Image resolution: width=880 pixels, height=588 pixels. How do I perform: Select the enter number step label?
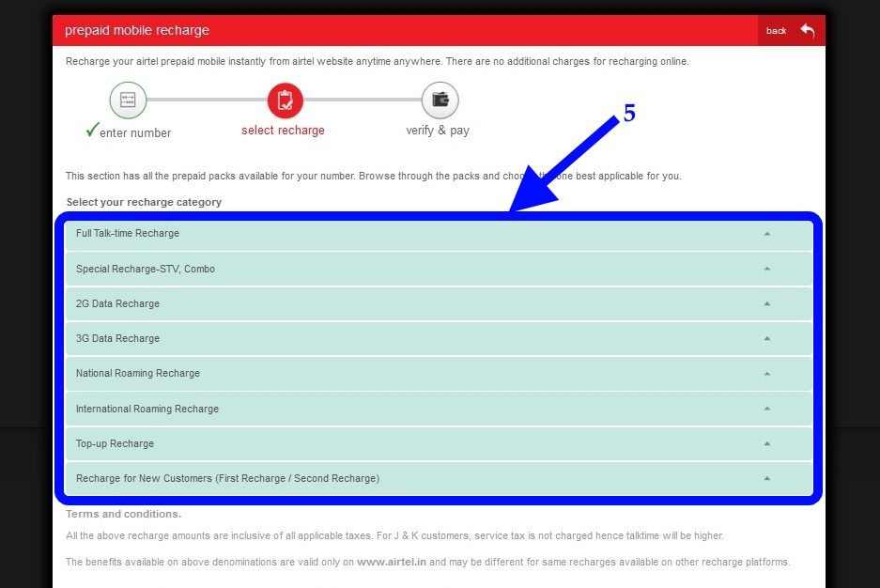click(x=135, y=133)
